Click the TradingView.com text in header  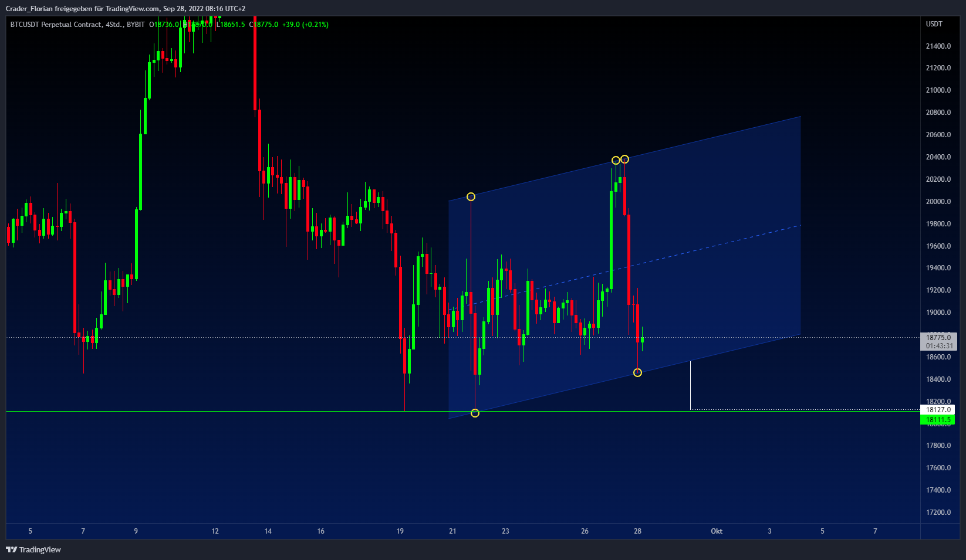[132, 9]
